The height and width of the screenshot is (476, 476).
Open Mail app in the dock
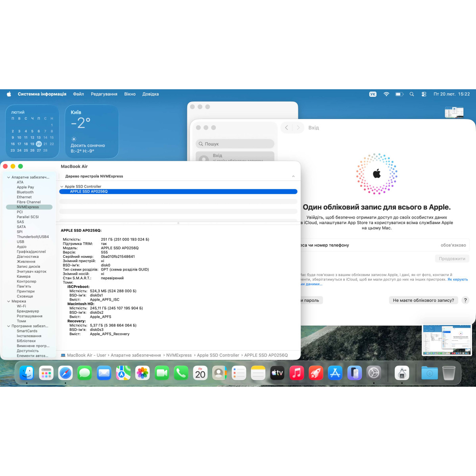coord(104,373)
